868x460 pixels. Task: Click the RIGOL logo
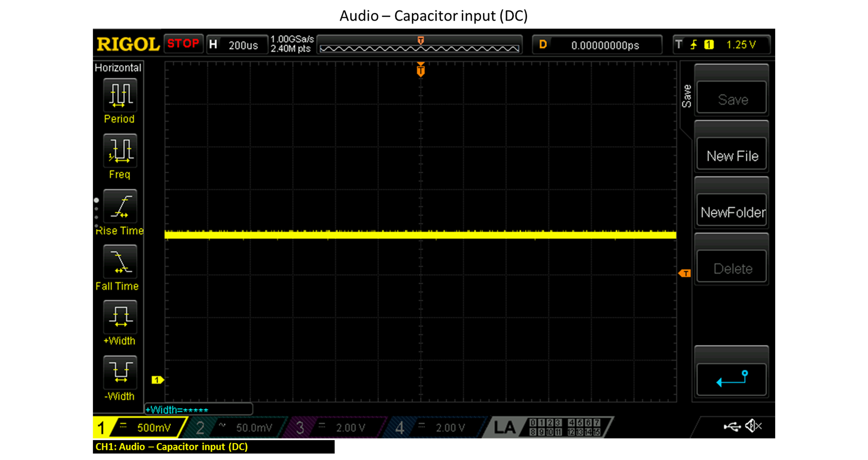(128, 44)
